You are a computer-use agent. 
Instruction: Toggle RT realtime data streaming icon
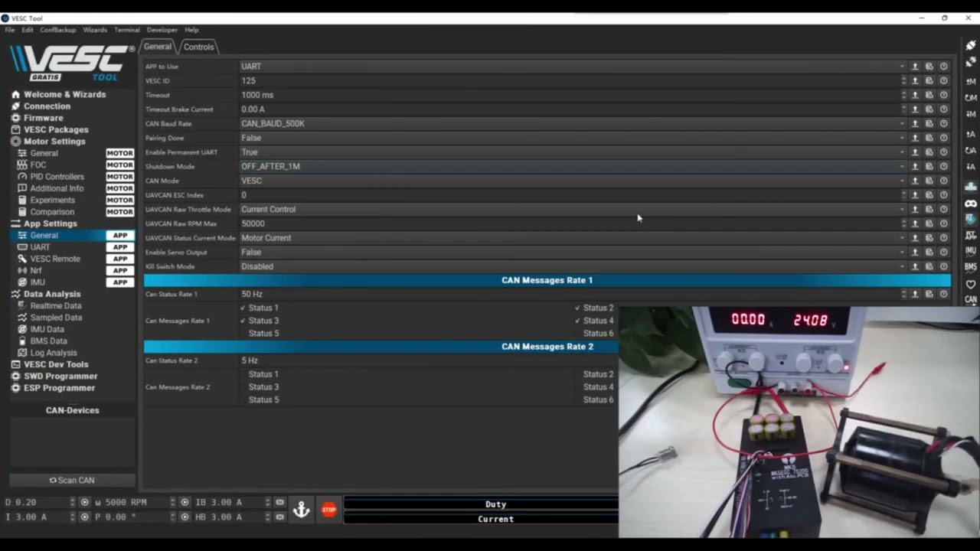[x=971, y=220]
